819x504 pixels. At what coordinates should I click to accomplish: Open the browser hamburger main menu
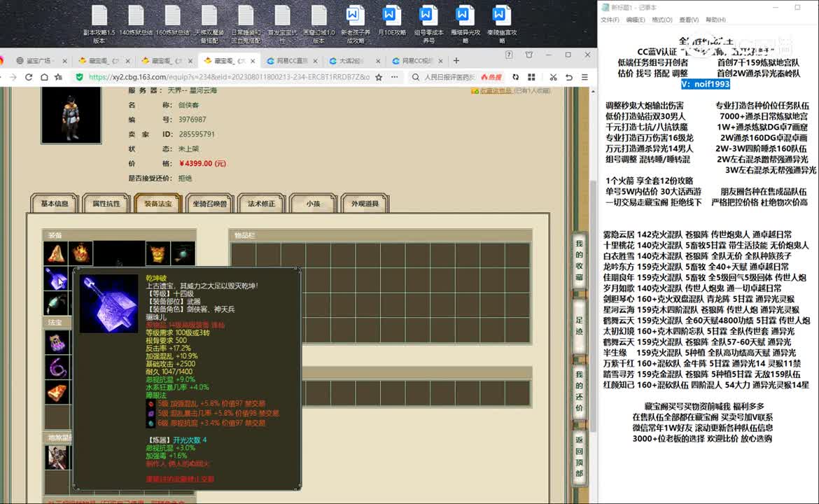pos(584,77)
